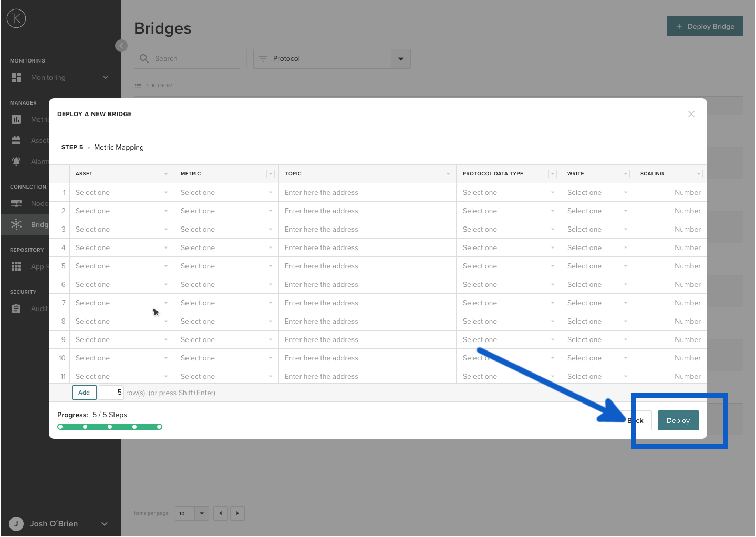Click the Assets toolbox icon

click(16, 140)
